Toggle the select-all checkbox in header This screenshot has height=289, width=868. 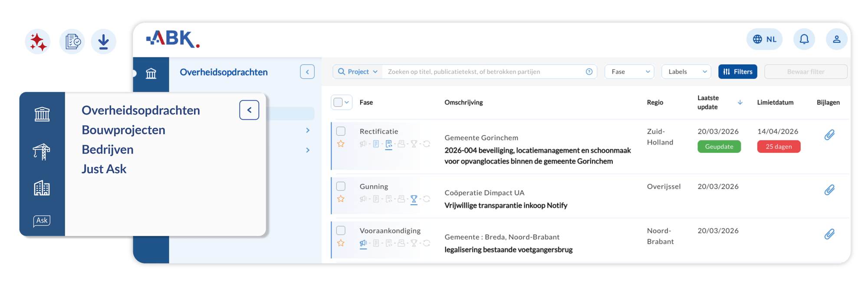[x=338, y=102]
